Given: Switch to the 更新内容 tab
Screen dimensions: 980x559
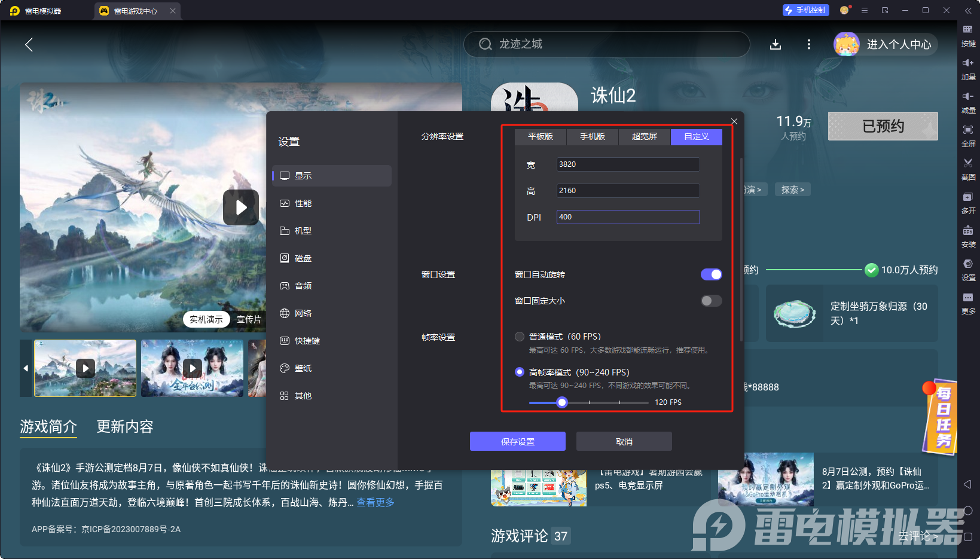Looking at the screenshot, I should coord(124,426).
